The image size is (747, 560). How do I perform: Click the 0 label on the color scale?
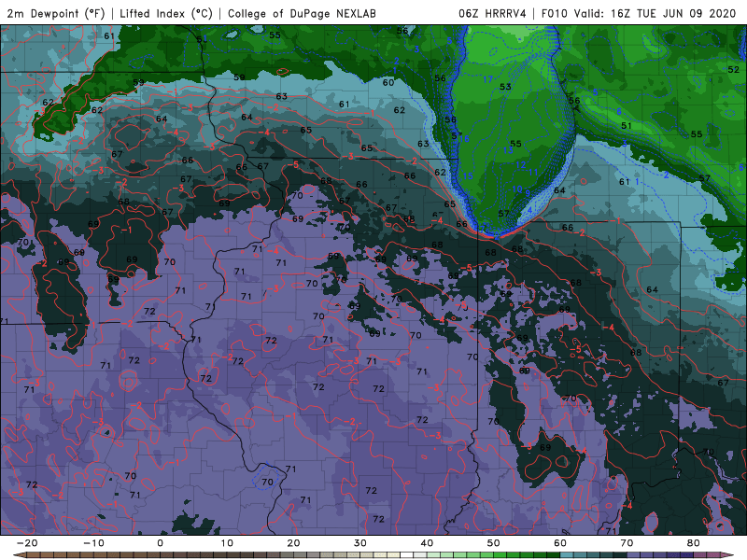pyautogui.click(x=160, y=543)
